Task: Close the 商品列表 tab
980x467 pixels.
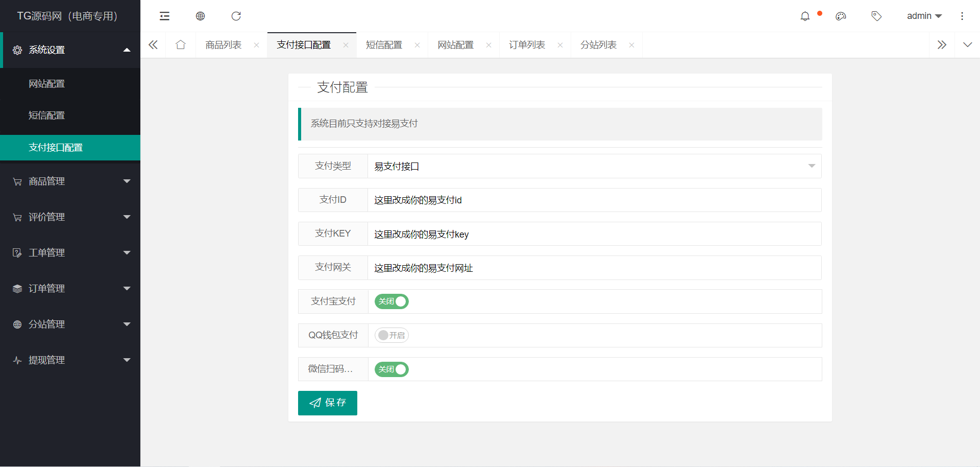Action: click(256, 45)
